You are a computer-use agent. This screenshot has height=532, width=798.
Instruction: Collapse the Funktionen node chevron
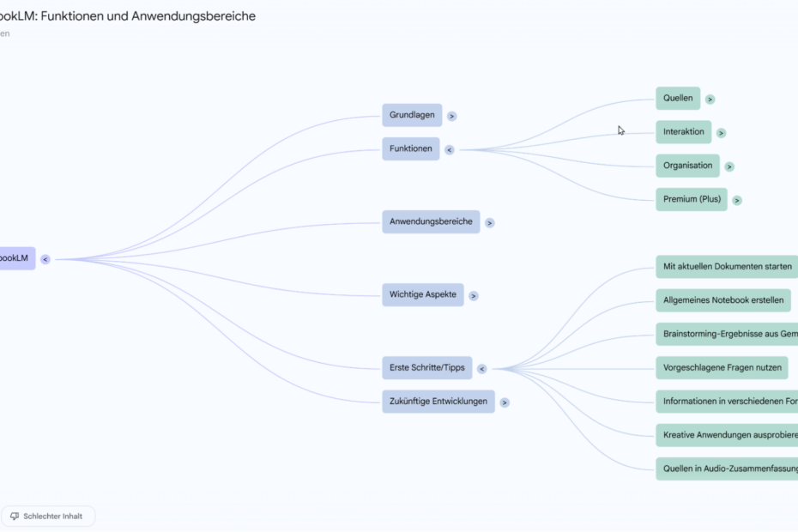(x=449, y=149)
